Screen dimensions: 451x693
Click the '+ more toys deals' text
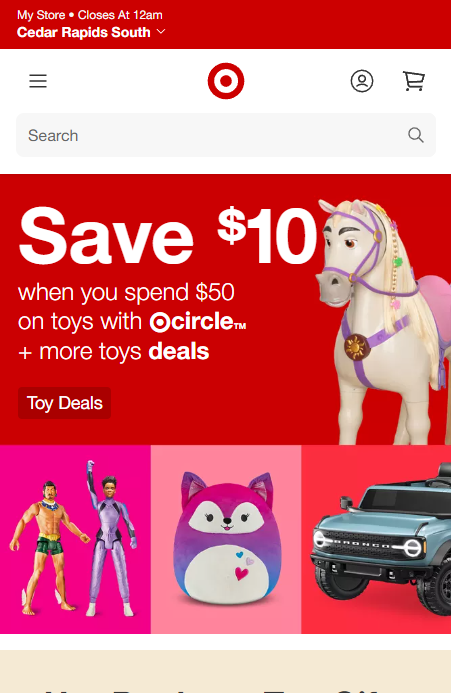tap(114, 352)
